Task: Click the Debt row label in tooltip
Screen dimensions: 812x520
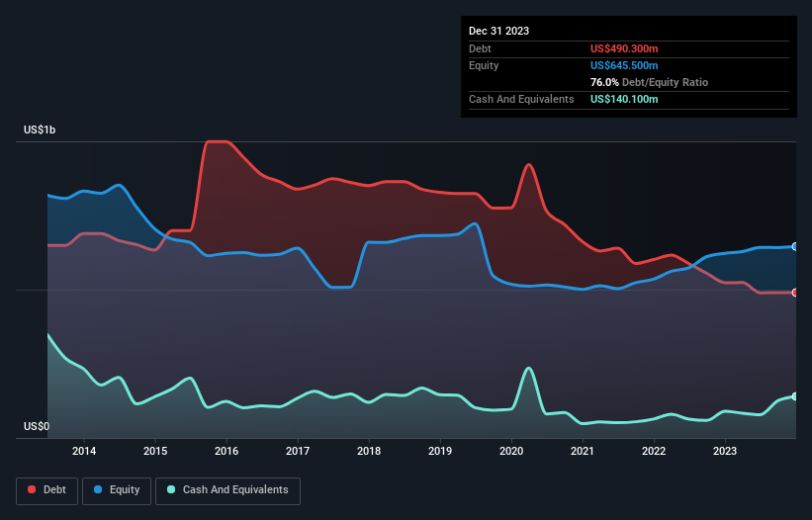Action: click(x=480, y=48)
